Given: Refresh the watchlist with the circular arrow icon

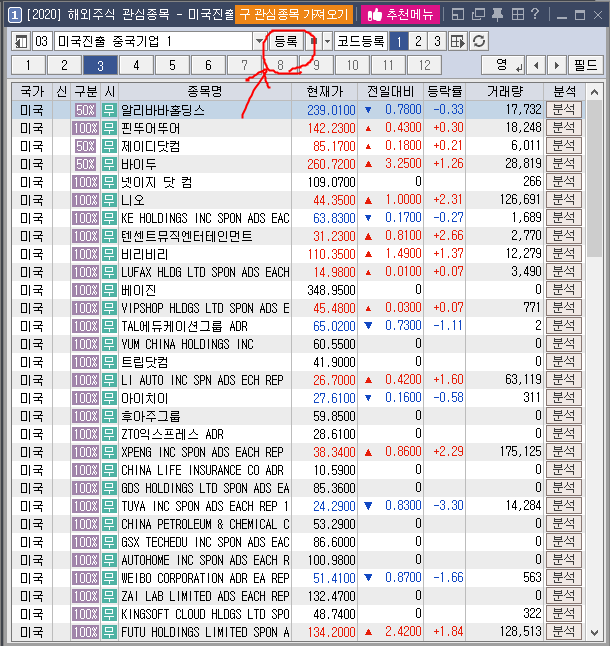Looking at the screenshot, I should 479,41.
